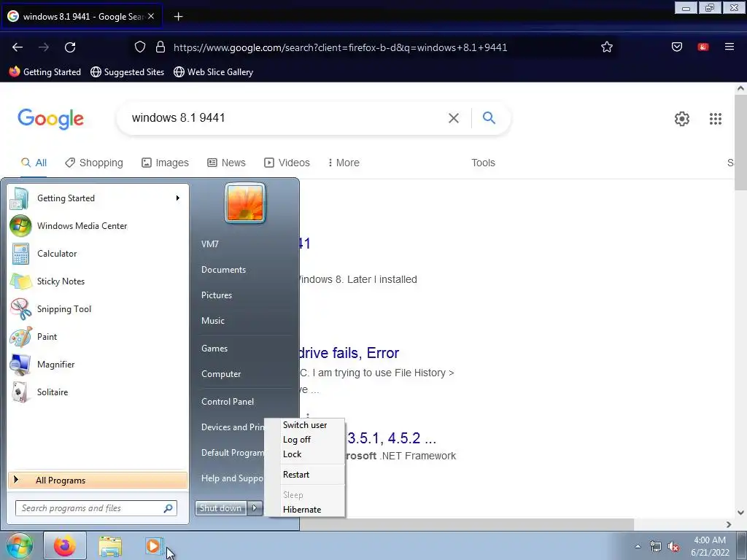Image resolution: width=747 pixels, height=560 pixels.
Task: Open Getting Started from Start menu
Action: point(98,198)
